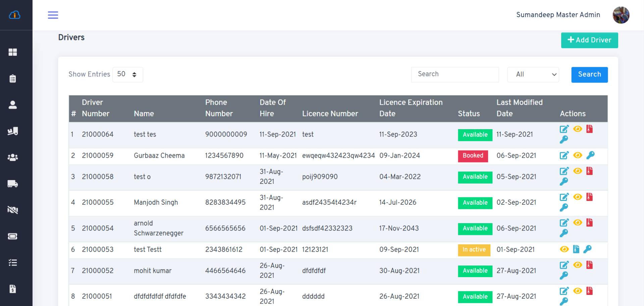This screenshot has width=644, height=306.
Task: Click driver number 21000059
Action: (98, 156)
